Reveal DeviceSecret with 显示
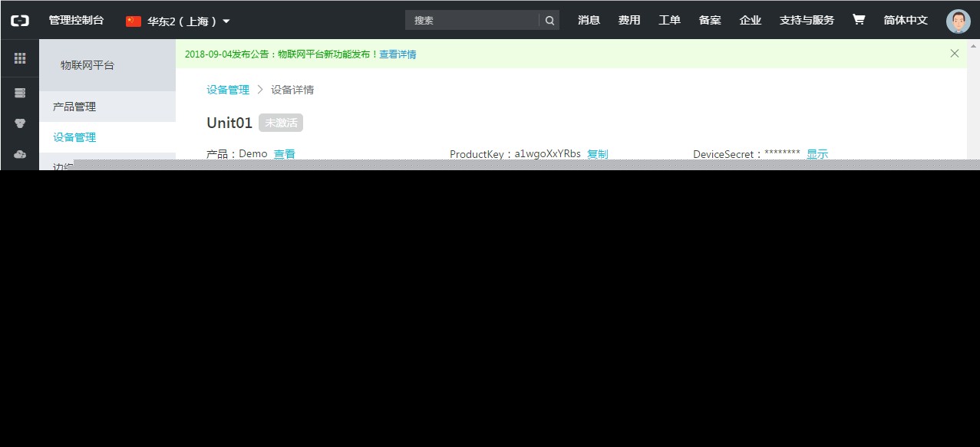980x447 pixels. click(x=817, y=154)
